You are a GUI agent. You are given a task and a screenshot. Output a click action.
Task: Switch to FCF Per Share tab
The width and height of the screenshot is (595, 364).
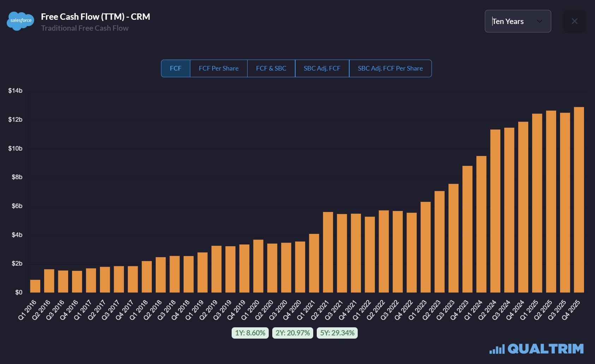click(219, 68)
